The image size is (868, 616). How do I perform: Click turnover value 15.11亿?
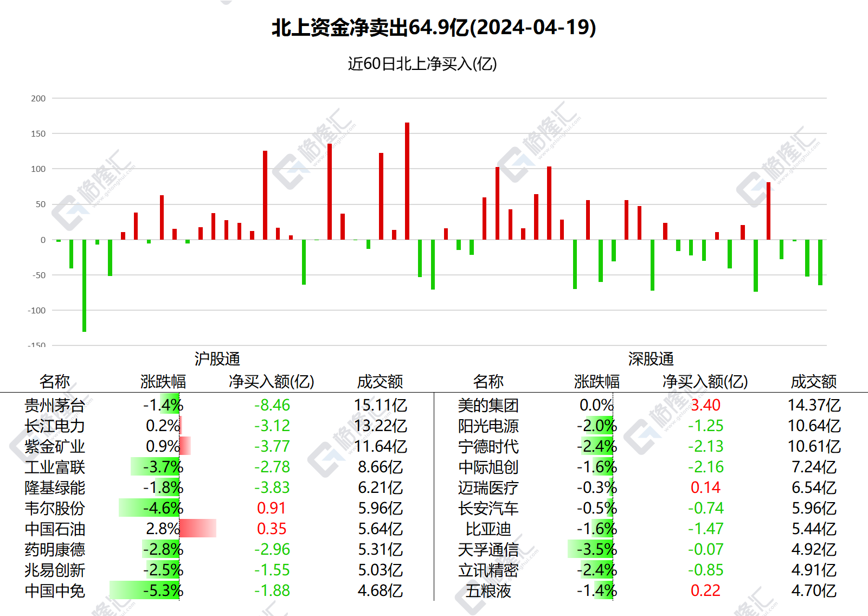[x=380, y=405]
